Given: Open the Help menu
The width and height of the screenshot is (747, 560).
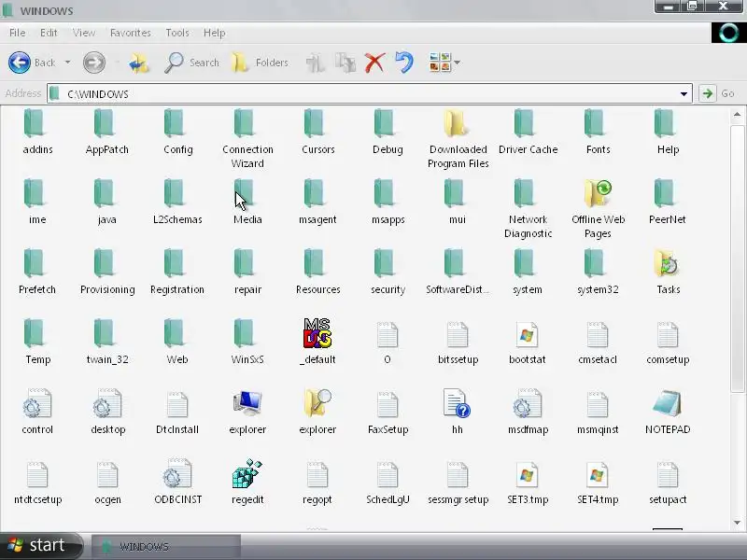Looking at the screenshot, I should 214,33.
